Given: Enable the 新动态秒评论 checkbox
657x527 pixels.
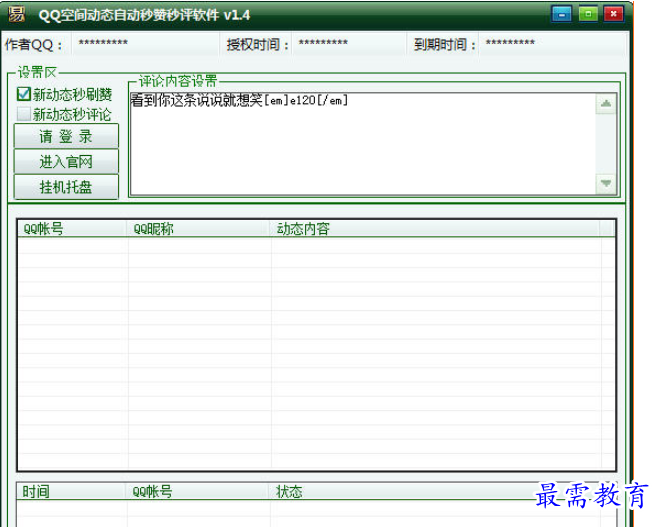Looking at the screenshot, I should (23, 113).
